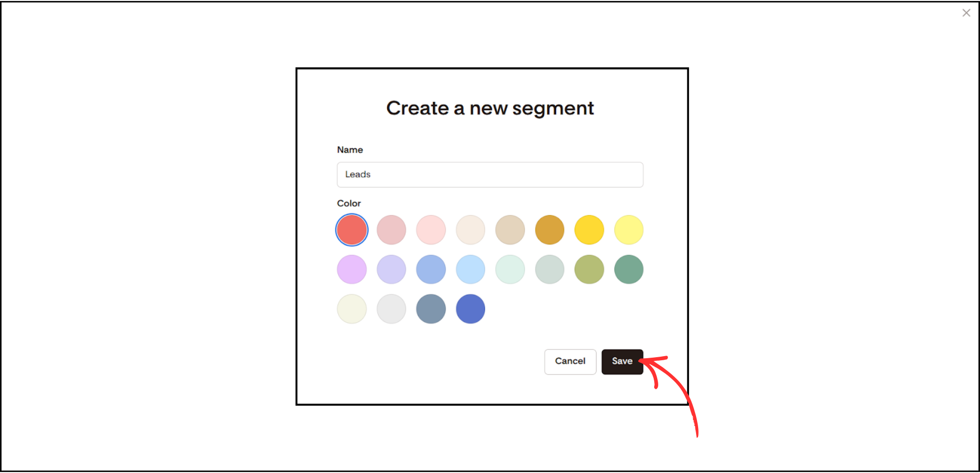This screenshot has height=473, width=980.
Task: Select the pale mint color swatch
Action: [510, 269]
